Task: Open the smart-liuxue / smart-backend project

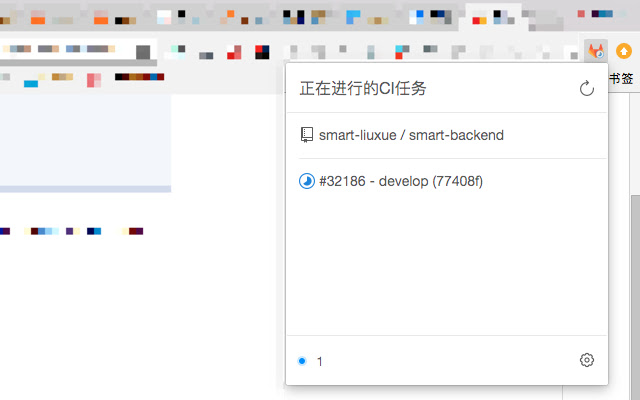Action: tap(411, 135)
